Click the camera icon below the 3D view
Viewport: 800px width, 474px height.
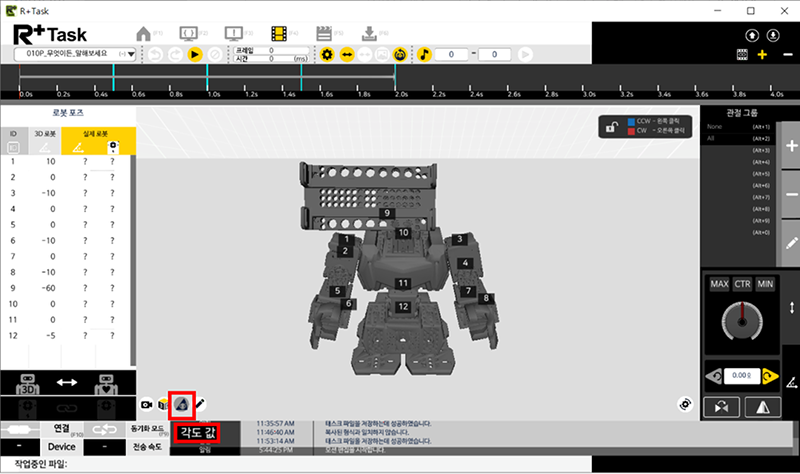coord(147,404)
